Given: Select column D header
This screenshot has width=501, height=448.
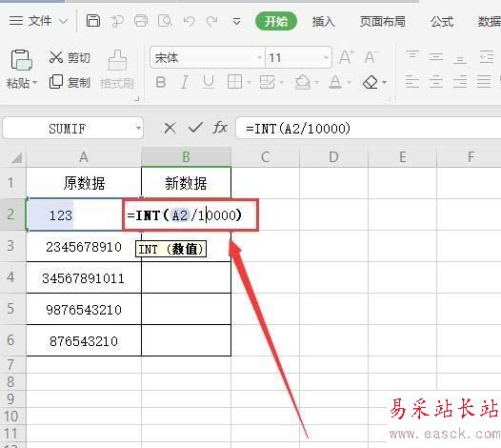Looking at the screenshot, I should click(333, 157).
